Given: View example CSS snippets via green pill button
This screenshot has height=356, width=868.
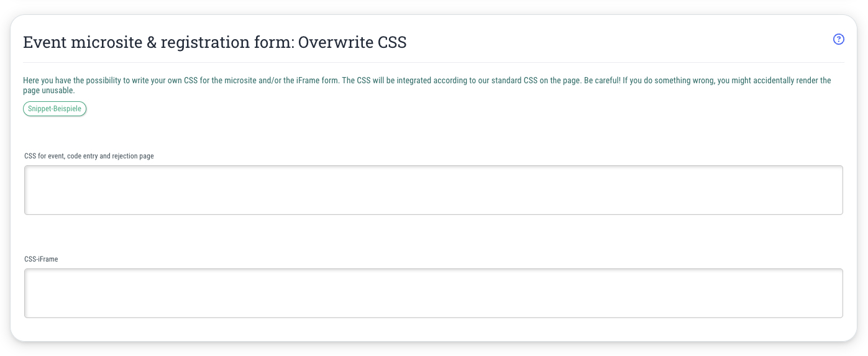Looking at the screenshot, I should coord(55,109).
